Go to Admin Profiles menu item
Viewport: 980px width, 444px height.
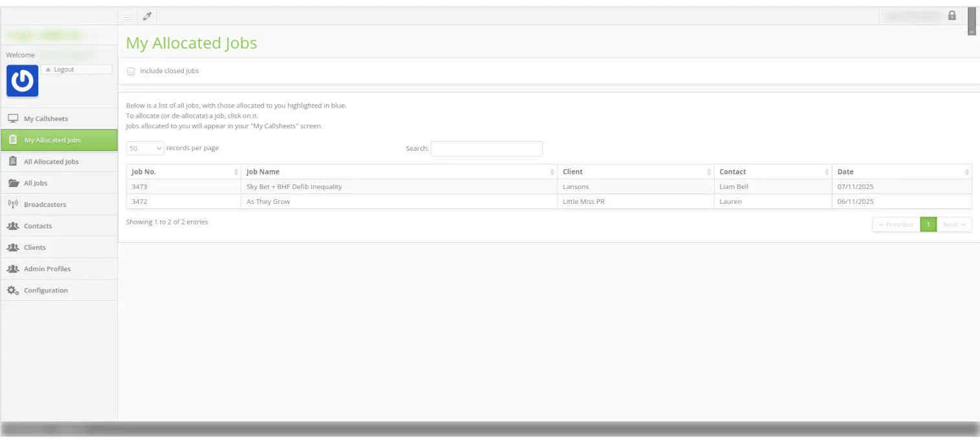point(47,269)
